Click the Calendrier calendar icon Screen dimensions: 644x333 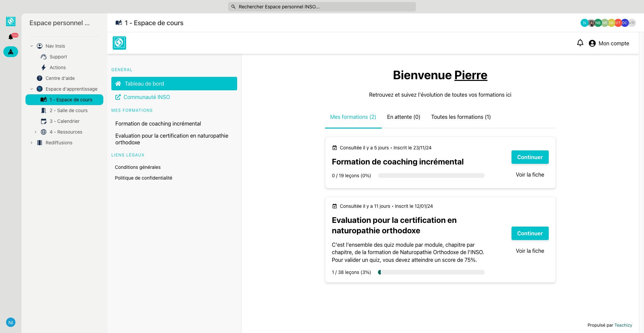(44, 121)
